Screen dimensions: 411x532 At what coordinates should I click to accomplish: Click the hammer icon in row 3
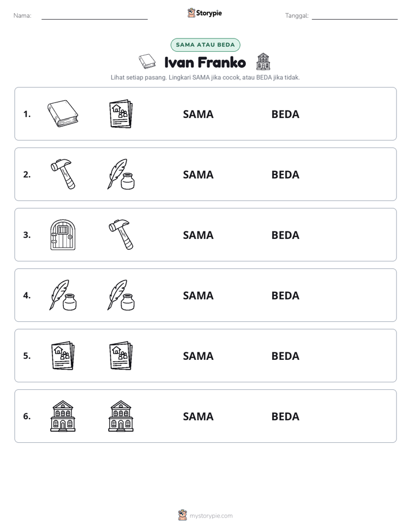[x=121, y=234]
